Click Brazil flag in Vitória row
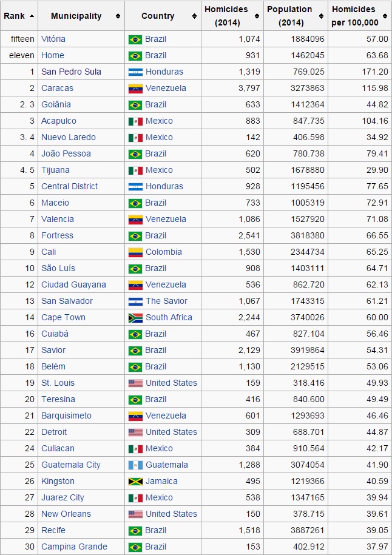 coord(135,39)
